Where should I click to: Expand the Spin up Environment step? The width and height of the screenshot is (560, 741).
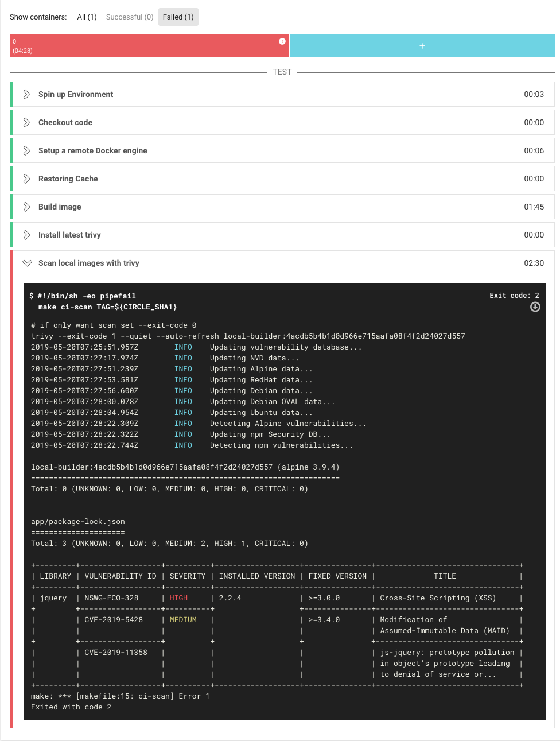click(x=27, y=94)
